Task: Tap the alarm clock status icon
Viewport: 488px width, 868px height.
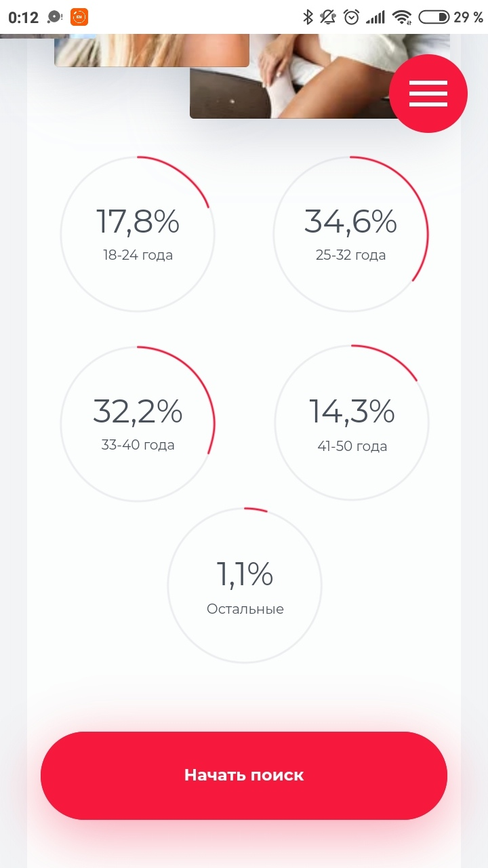Action: point(351,17)
